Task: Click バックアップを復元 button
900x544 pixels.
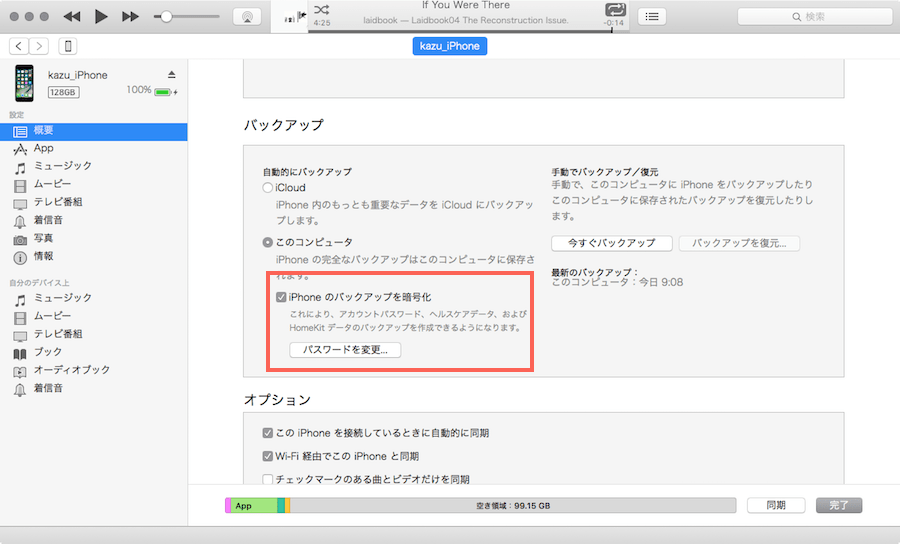Action: [x=739, y=243]
